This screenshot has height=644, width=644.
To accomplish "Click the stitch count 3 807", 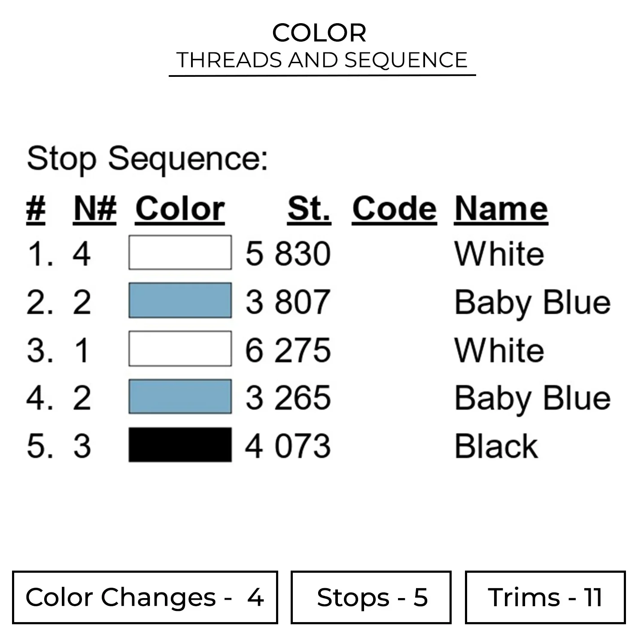I will 288,301.
